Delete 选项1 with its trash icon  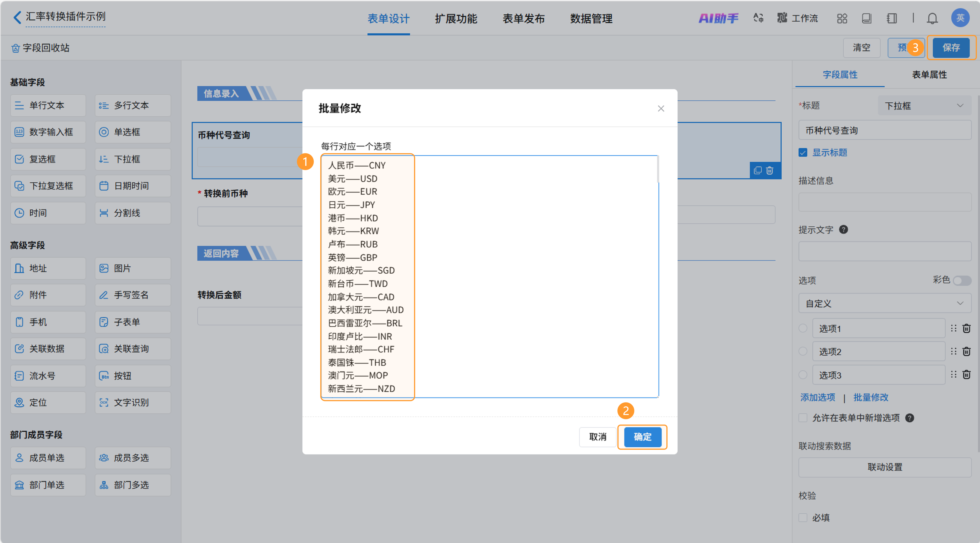click(x=966, y=328)
